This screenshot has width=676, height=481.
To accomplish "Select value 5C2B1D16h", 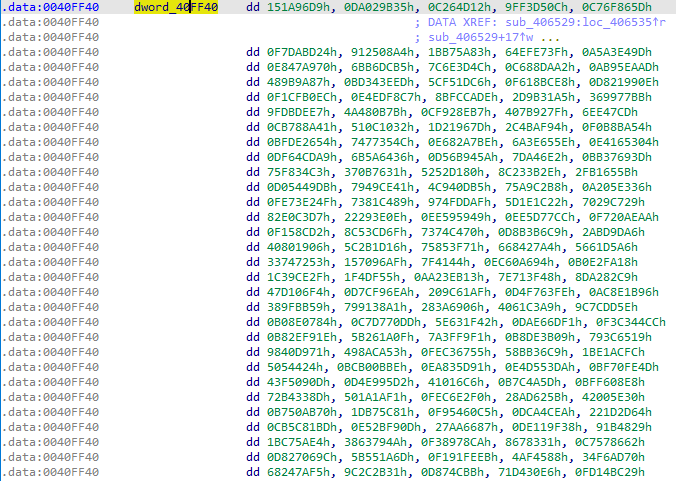I will [x=376, y=247].
